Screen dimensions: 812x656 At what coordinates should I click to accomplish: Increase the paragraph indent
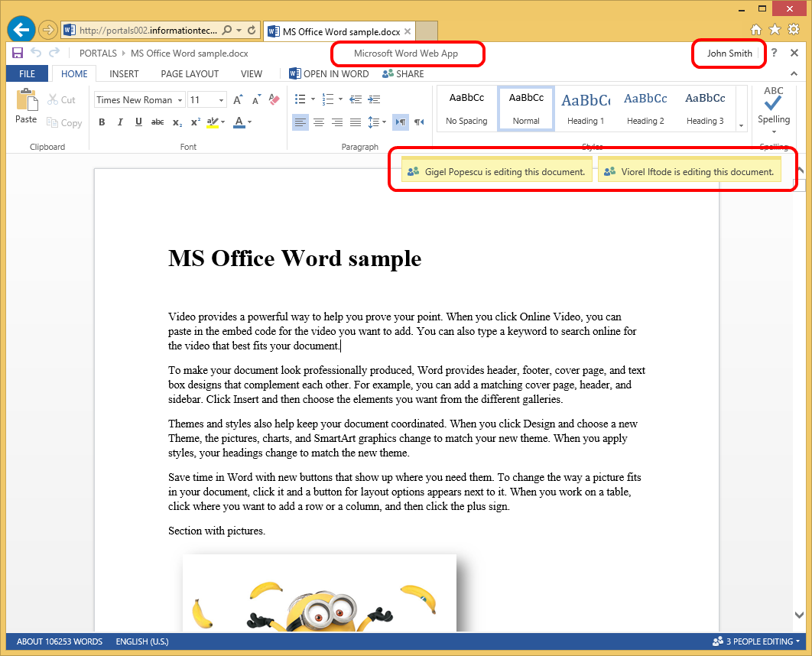point(374,99)
